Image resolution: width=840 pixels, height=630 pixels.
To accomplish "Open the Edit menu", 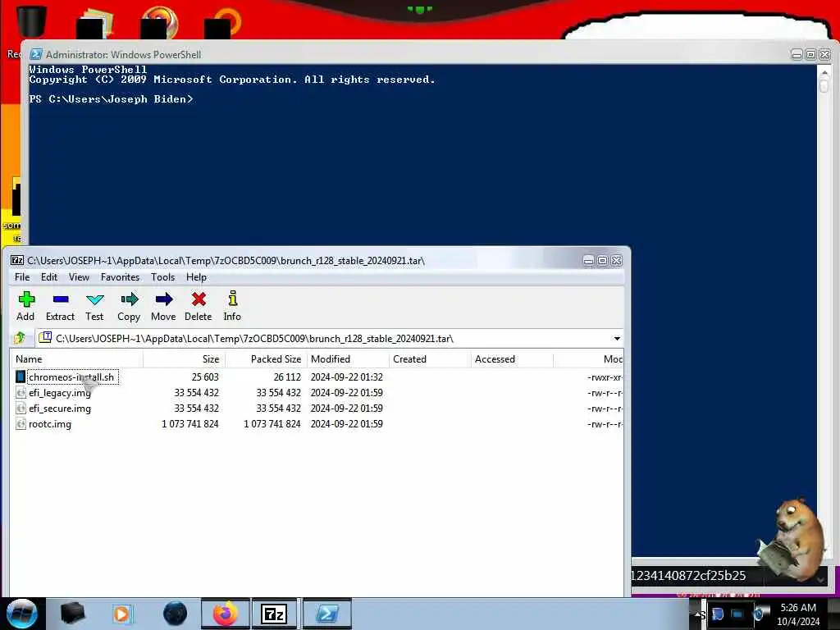I will (x=48, y=277).
